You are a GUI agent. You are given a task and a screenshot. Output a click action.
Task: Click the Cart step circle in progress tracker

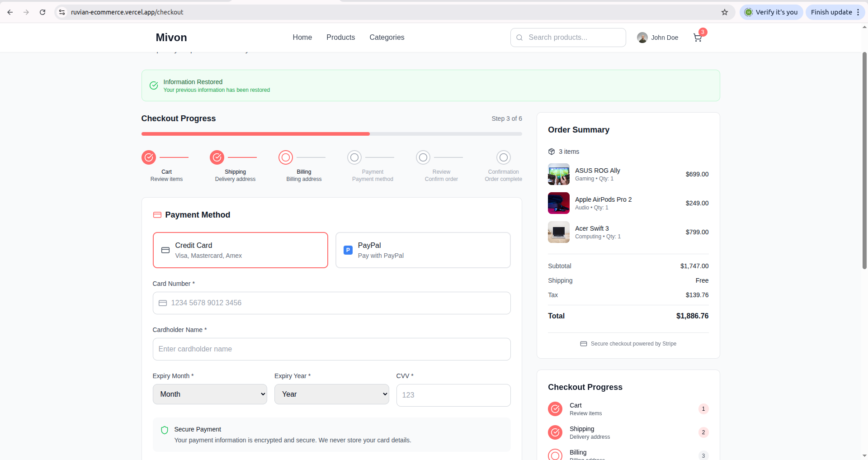(x=149, y=157)
